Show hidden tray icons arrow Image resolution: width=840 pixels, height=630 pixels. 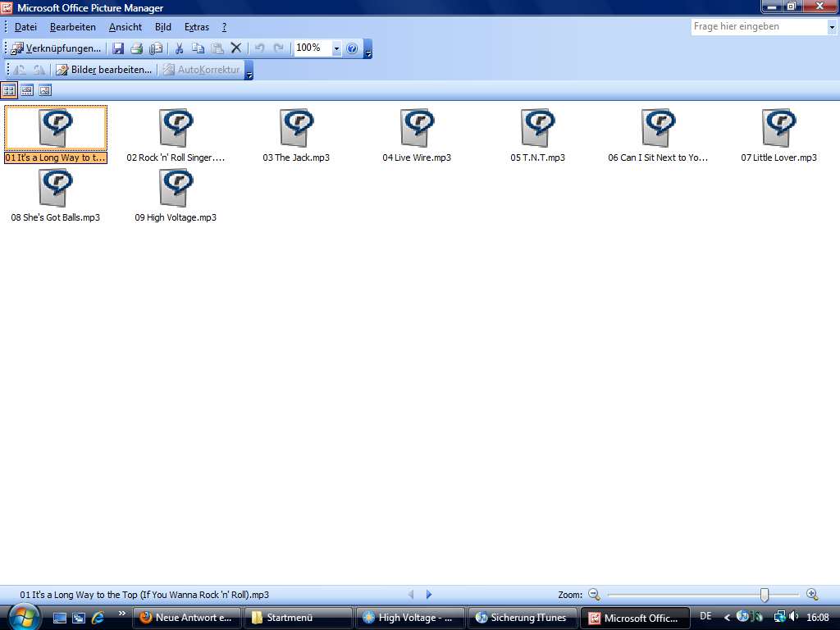coord(727,618)
